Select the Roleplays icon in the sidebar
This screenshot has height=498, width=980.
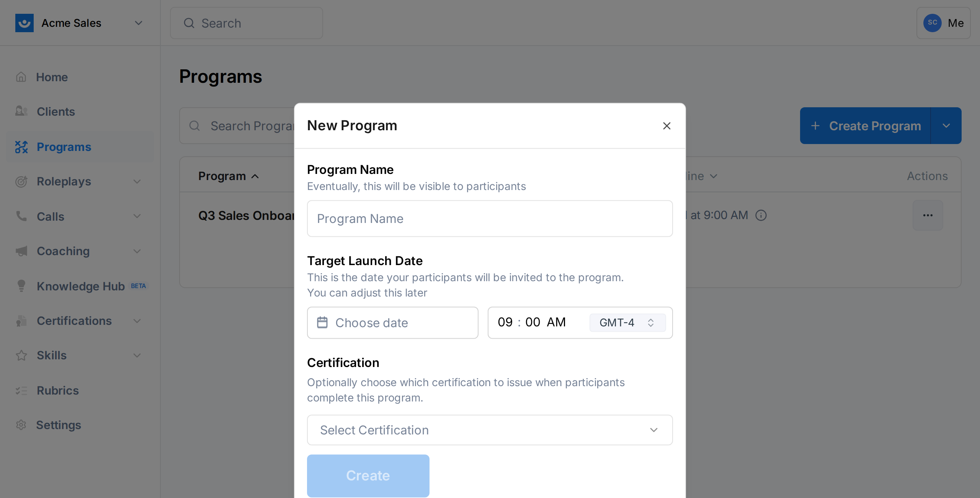tap(21, 181)
